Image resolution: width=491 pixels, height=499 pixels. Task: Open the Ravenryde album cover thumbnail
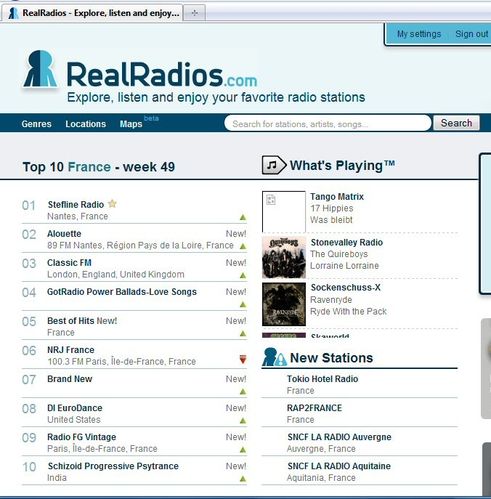point(284,304)
